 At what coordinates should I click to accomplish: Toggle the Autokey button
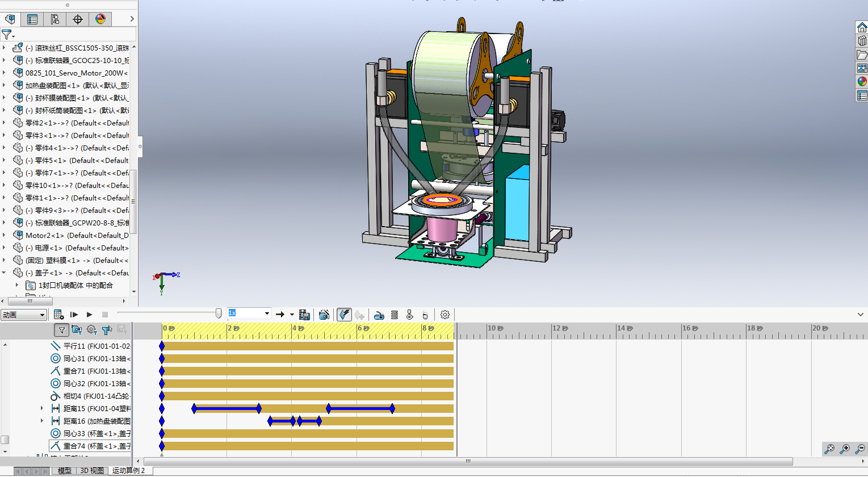344,314
